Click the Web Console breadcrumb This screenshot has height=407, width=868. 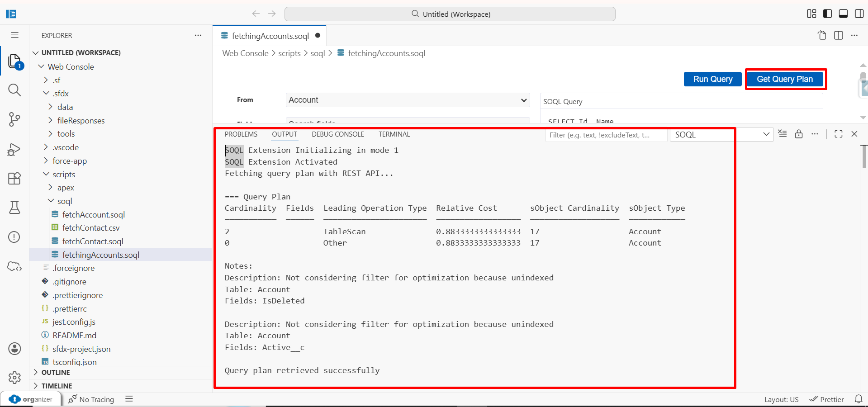(245, 53)
